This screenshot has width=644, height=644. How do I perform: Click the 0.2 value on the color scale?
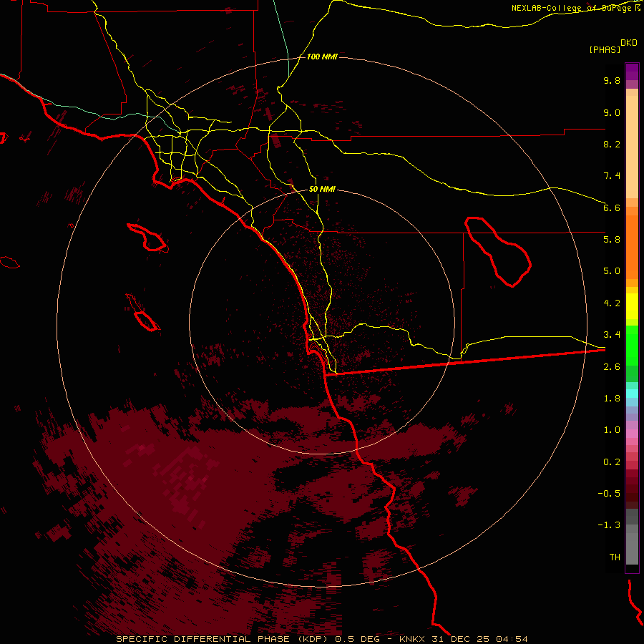pyautogui.click(x=612, y=462)
